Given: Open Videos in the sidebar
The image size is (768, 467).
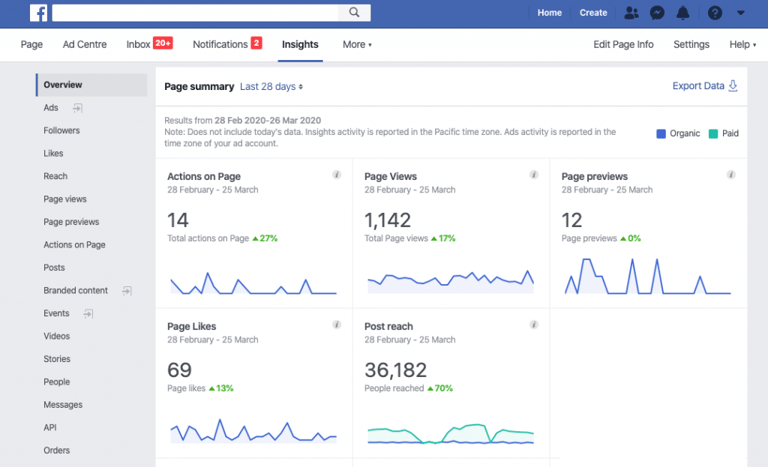Looking at the screenshot, I should pos(57,336).
